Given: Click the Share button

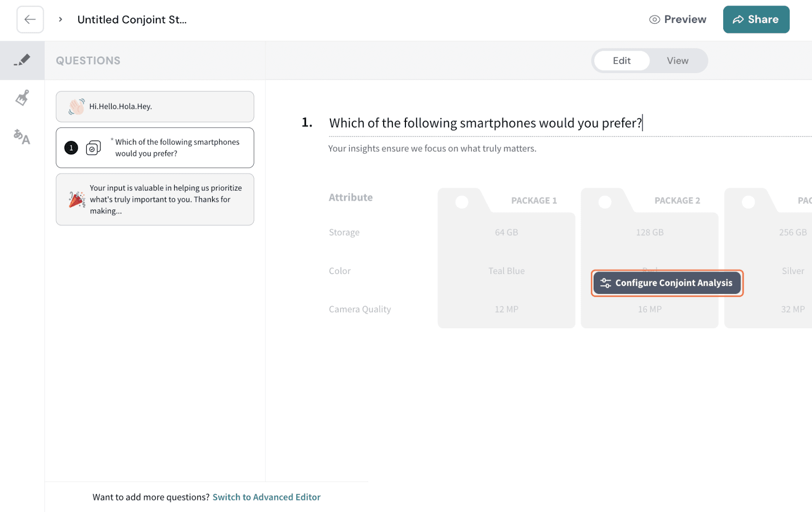Looking at the screenshot, I should pos(756,20).
